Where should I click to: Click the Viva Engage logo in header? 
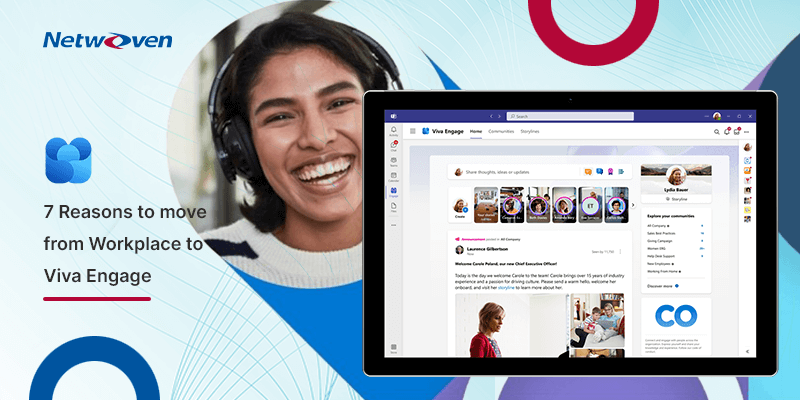pos(426,131)
